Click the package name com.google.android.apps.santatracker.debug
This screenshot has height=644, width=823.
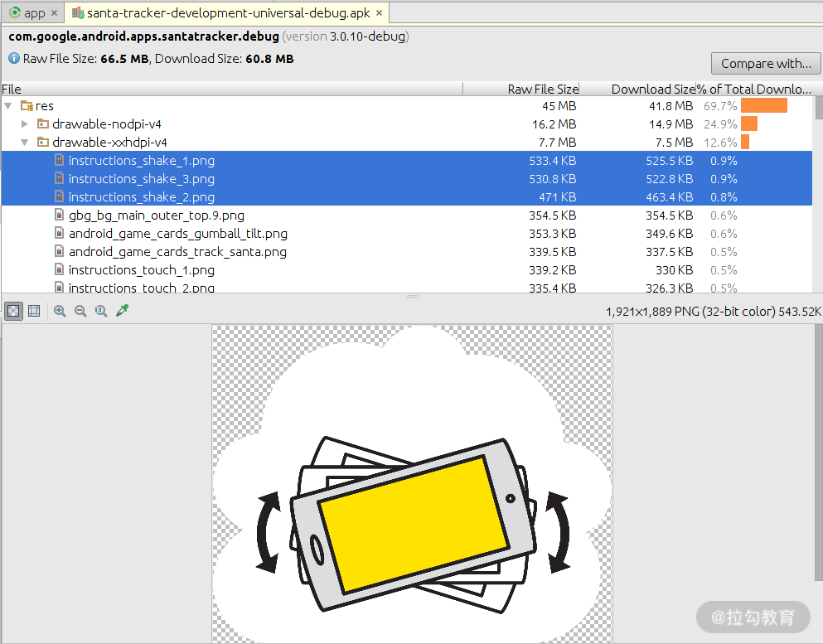[x=144, y=36]
